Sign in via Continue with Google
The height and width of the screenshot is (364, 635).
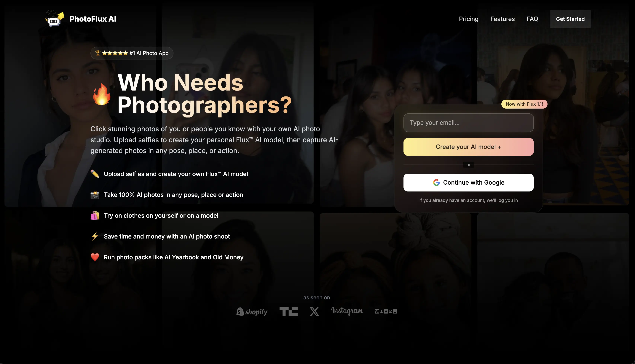[x=468, y=183]
